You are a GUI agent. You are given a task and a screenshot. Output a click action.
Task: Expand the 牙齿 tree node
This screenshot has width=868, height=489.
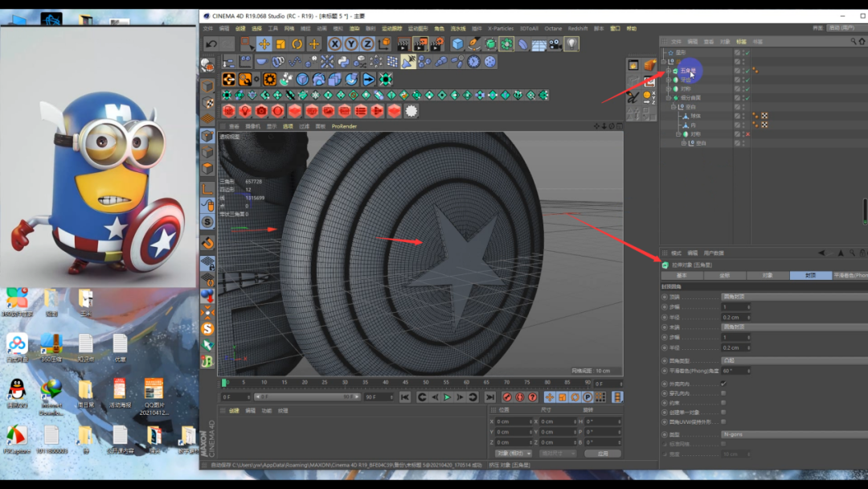669,80
